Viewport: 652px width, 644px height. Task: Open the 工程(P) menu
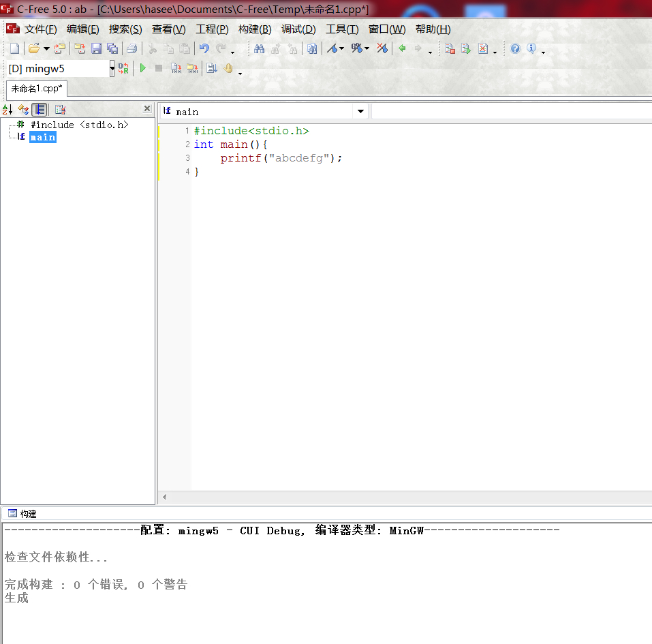212,29
